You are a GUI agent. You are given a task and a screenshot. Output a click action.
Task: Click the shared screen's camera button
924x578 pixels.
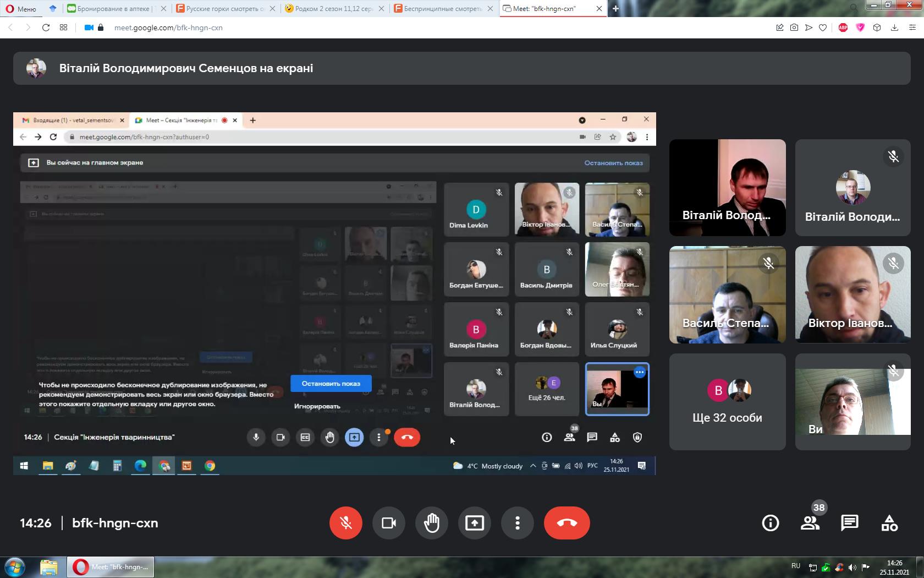280,437
